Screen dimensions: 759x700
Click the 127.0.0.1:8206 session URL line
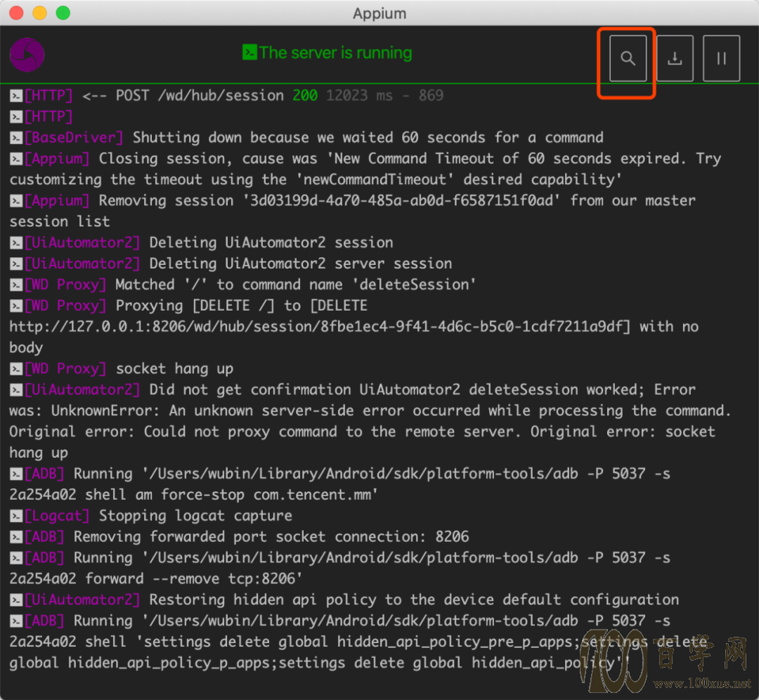point(353,327)
